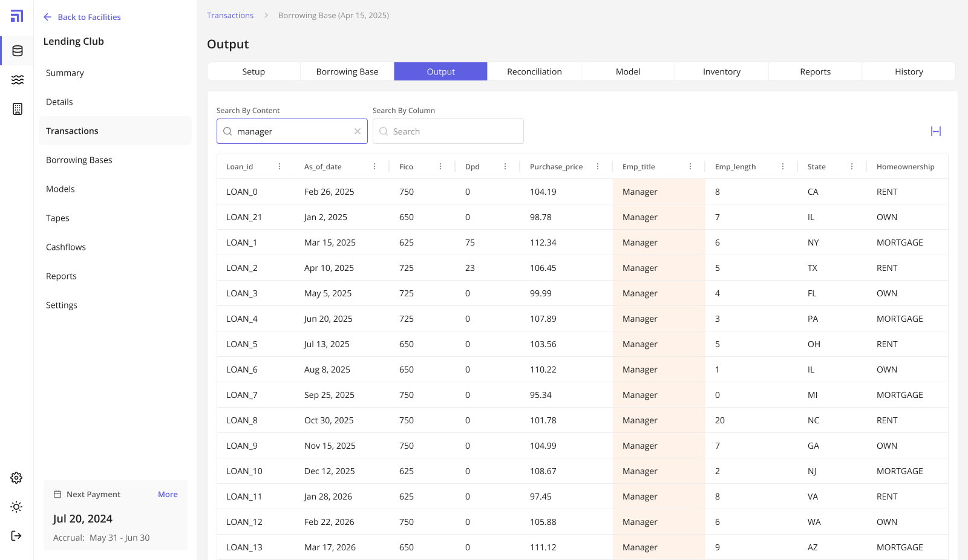Viewport: 968px width, 560px height.
Task: Expand the State column options menu
Action: click(852, 166)
